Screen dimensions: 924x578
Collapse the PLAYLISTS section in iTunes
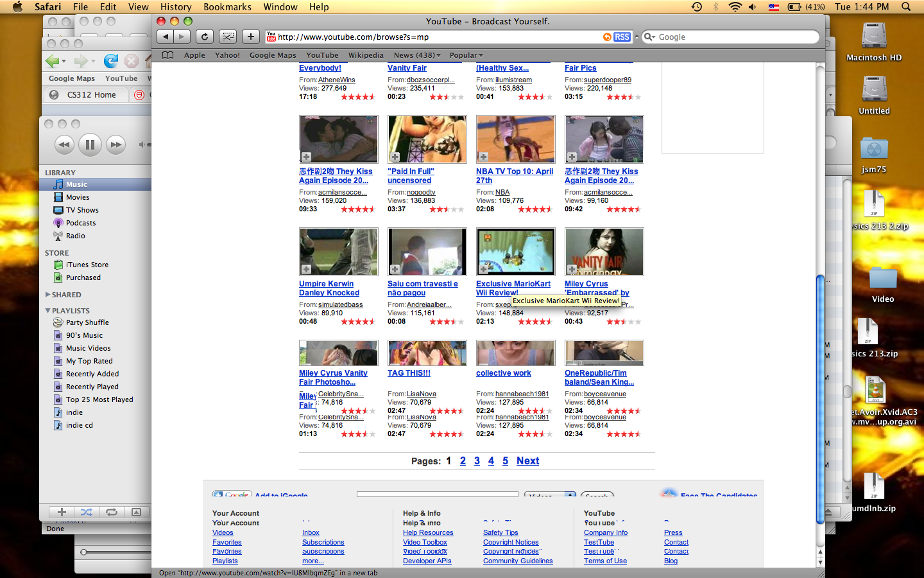[47, 311]
